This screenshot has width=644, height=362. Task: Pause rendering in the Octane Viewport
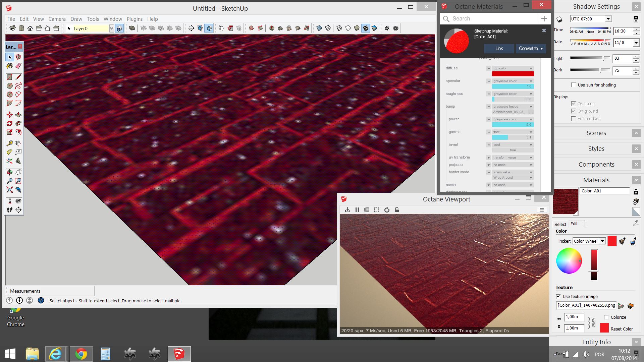coord(357,210)
